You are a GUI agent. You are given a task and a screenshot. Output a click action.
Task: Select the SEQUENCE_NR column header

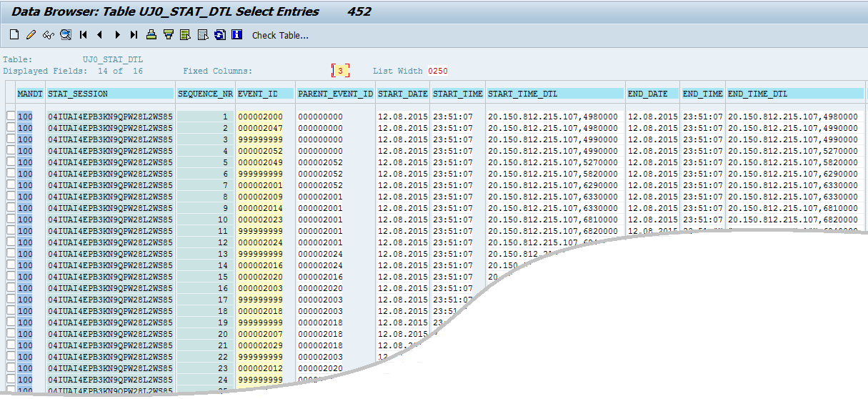[205, 94]
